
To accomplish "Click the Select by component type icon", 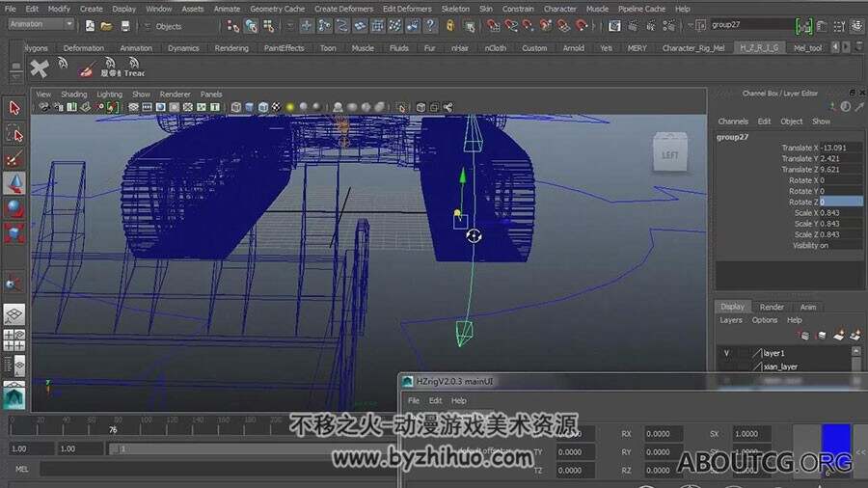I will coord(268,26).
